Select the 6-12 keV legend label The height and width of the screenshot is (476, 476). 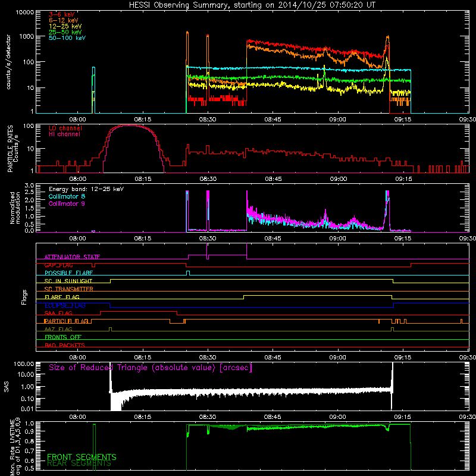64,20
